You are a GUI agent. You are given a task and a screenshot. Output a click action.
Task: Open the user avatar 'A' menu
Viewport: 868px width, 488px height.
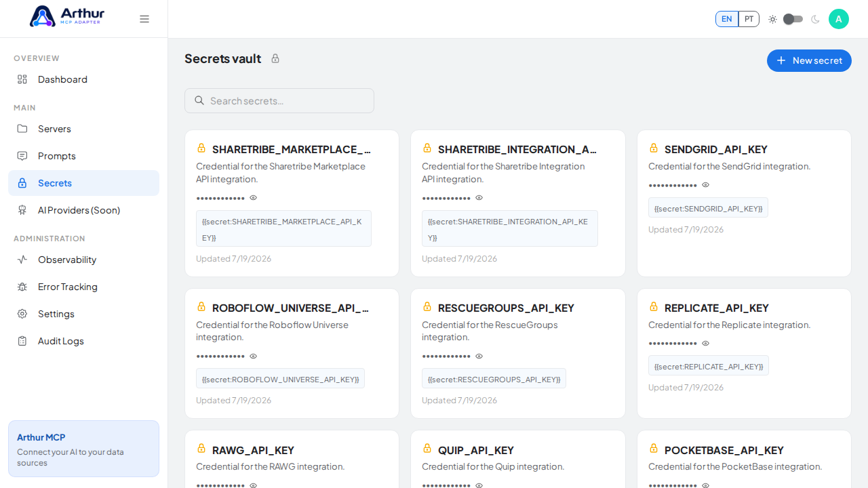(839, 19)
